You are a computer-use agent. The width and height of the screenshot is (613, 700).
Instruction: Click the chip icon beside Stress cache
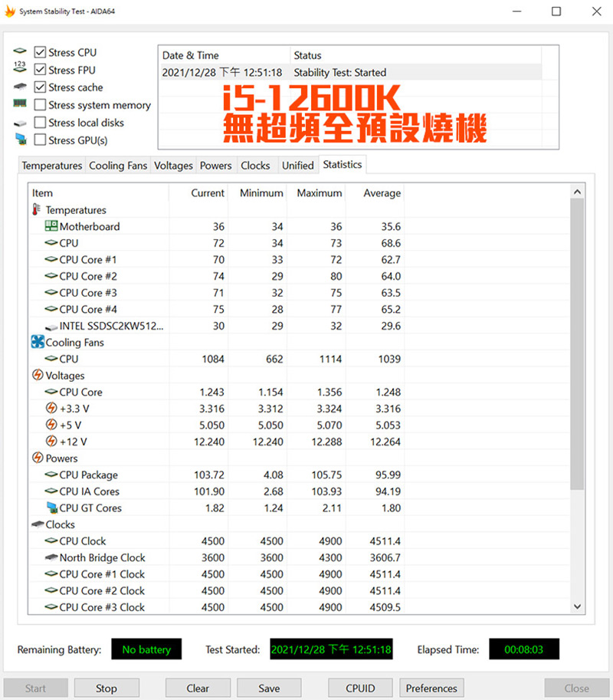(20, 86)
